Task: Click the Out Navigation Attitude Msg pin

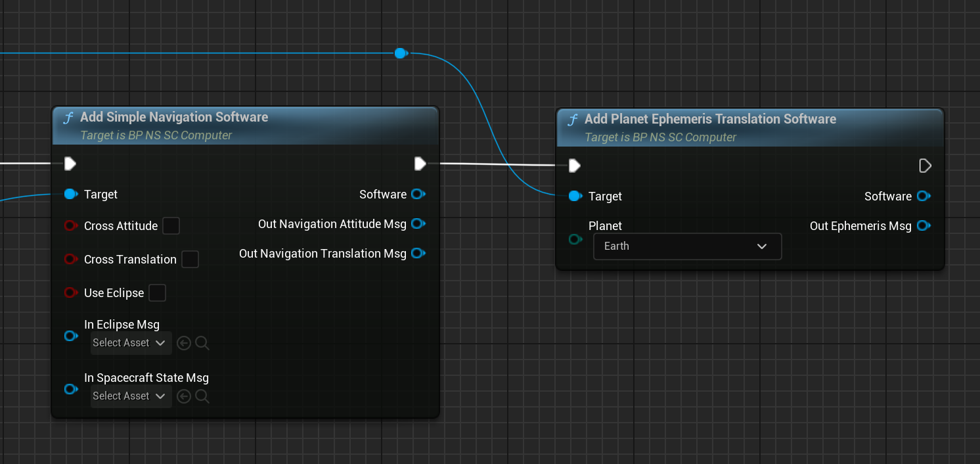Action: (418, 224)
